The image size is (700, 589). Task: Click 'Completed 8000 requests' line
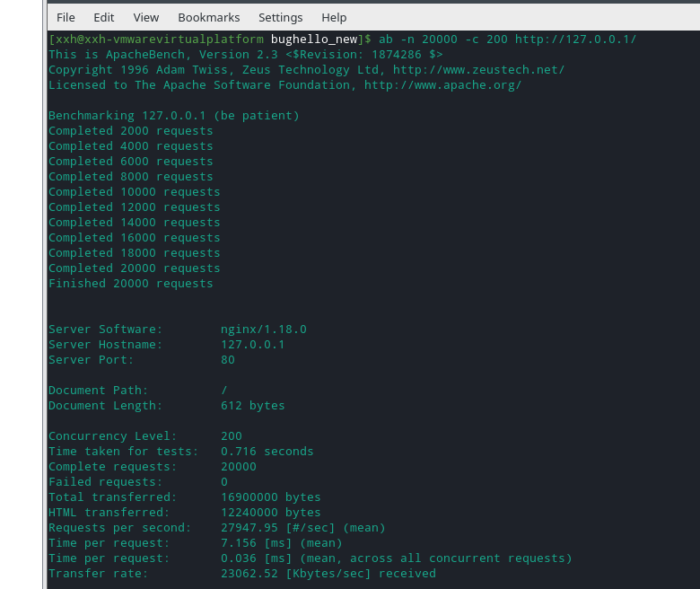click(x=131, y=176)
